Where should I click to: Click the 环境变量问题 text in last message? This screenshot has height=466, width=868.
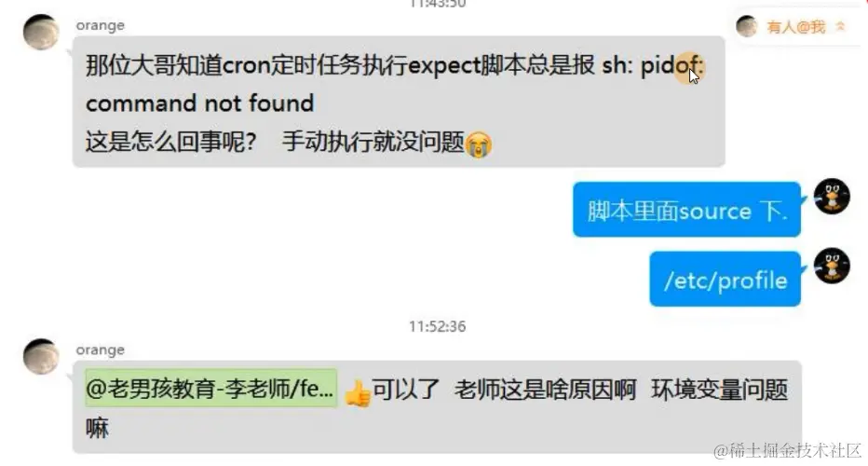coord(719,390)
